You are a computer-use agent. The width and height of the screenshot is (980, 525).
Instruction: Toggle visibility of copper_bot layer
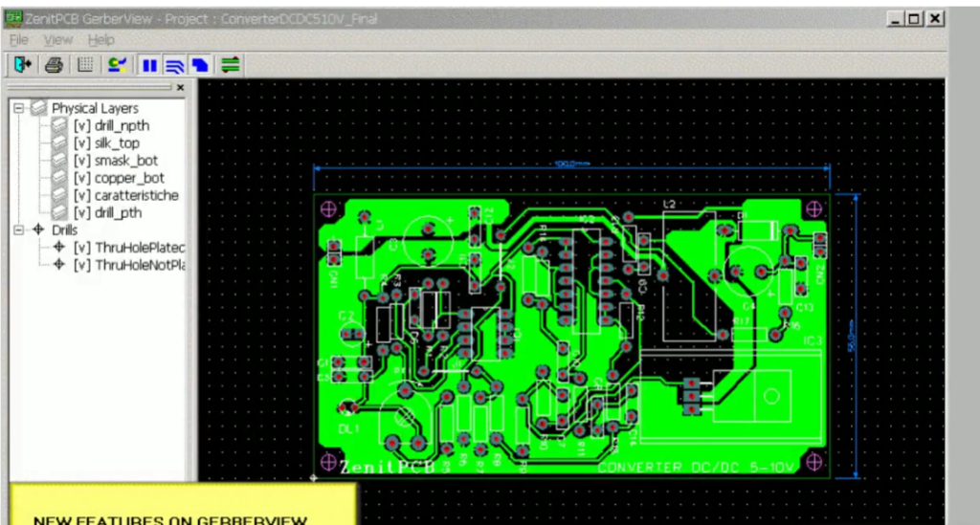click(x=82, y=179)
